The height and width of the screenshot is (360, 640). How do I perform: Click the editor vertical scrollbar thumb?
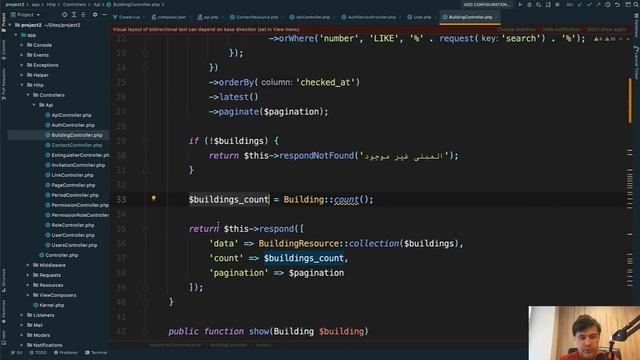click(x=630, y=100)
